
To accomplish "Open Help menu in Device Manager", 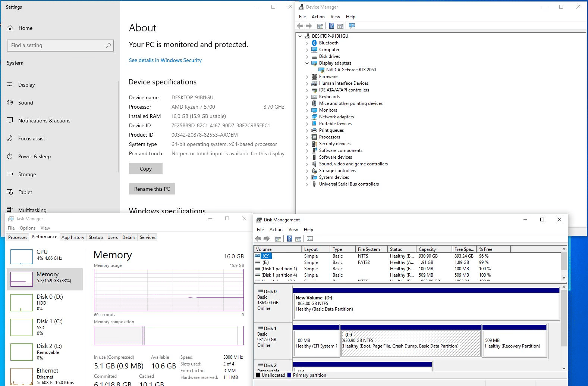I will tap(350, 17).
